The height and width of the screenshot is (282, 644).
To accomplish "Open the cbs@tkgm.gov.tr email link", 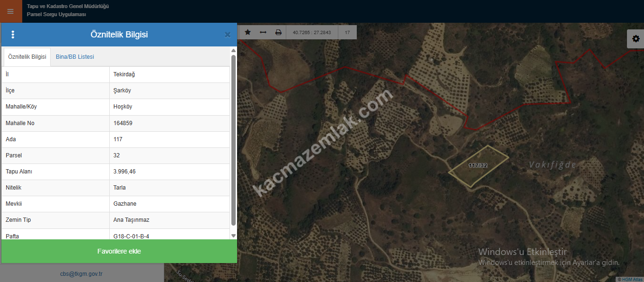I will (x=81, y=274).
